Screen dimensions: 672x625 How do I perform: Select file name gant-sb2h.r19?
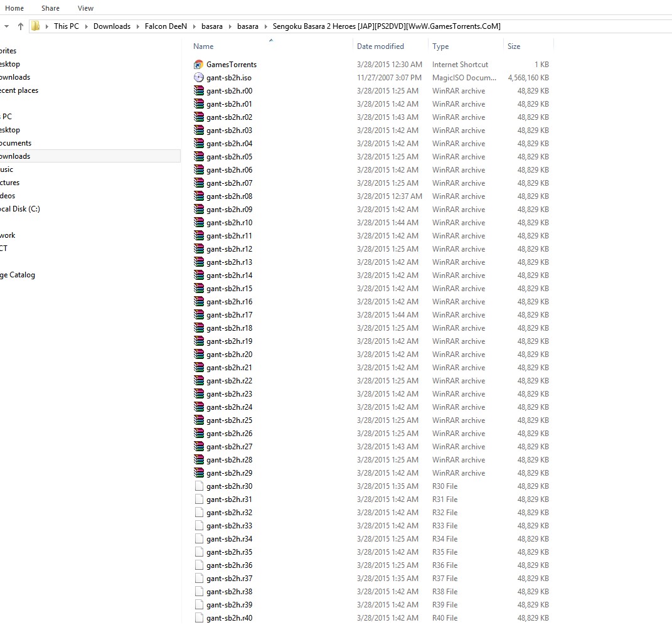[229, 341]
